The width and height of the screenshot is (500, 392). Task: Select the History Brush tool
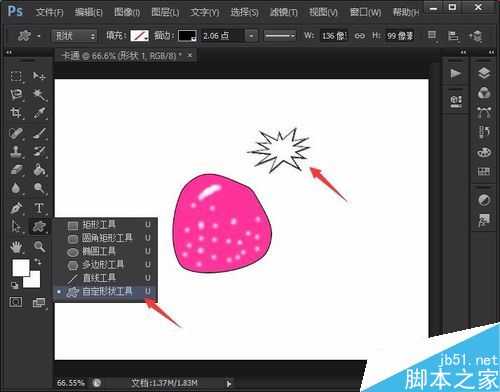[x=39, y=152]
